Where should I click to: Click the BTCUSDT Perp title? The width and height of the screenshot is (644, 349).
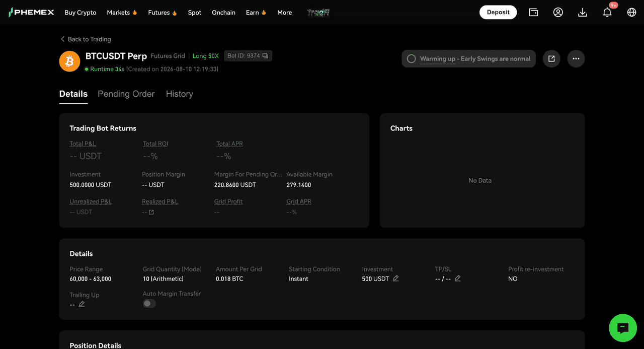(x=116, y=56)
